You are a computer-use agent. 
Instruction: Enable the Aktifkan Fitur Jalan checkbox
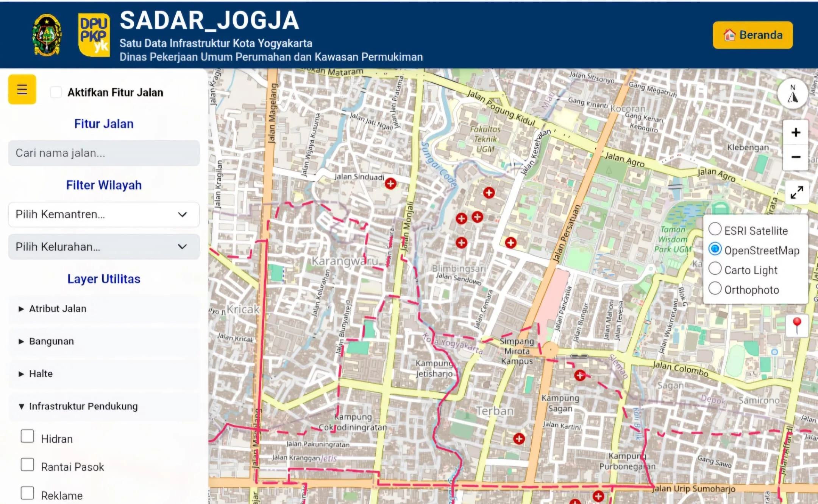pyautogui.click(x=56, y=92)
